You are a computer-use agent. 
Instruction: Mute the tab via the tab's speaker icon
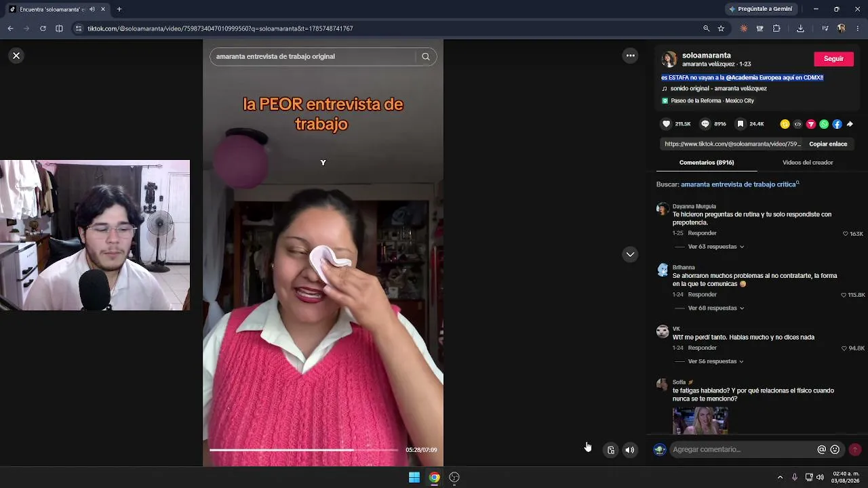pyautogui.click(x=92, y=9)
